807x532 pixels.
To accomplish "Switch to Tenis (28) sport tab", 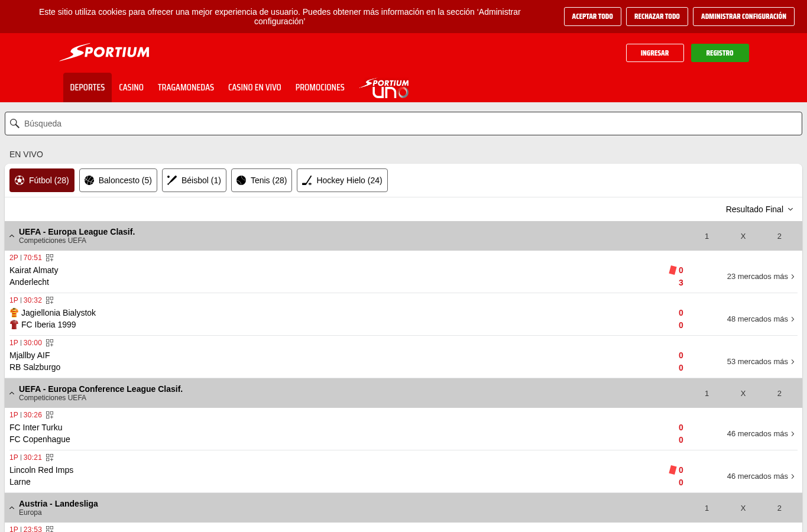I will pos(261,180).
